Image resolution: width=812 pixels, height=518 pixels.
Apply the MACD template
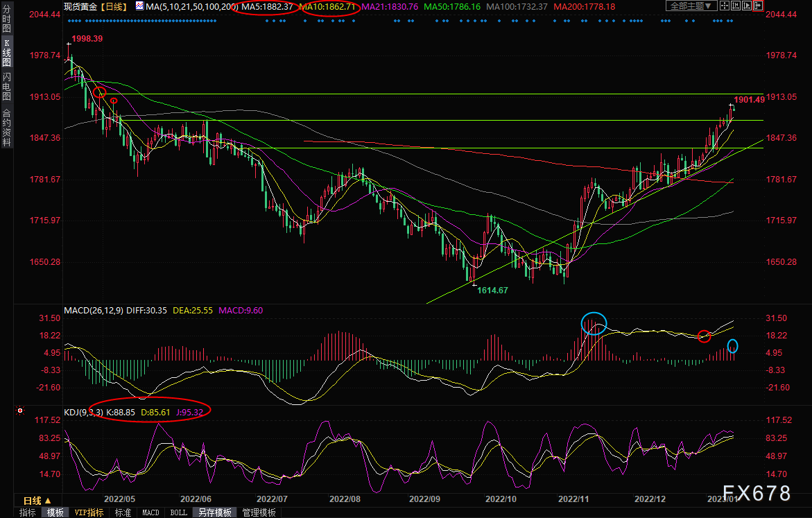(x=150, y=512)
